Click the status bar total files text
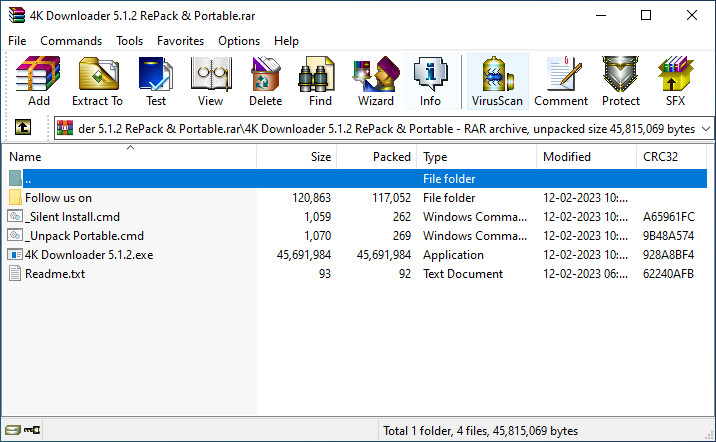Screen dimensions: 716x442 (480, 431)
